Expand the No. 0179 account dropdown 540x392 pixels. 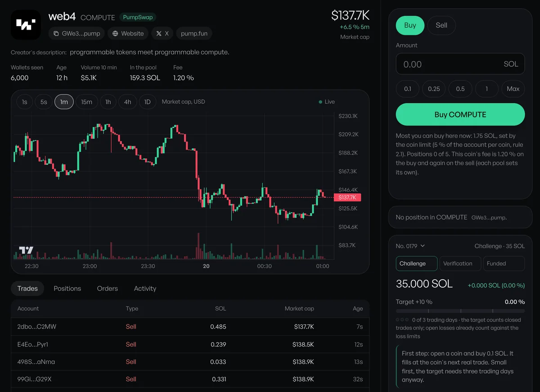pyautogui.click(x=410, y=246)
